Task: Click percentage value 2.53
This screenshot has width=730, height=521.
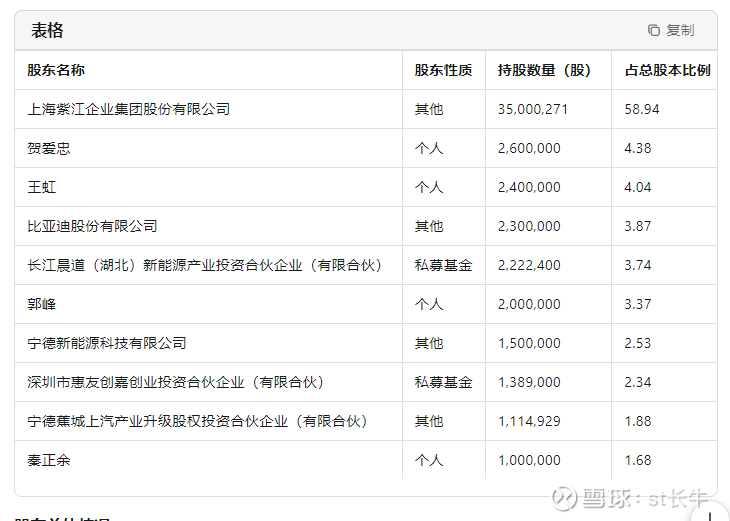Action: coord(638,344)
